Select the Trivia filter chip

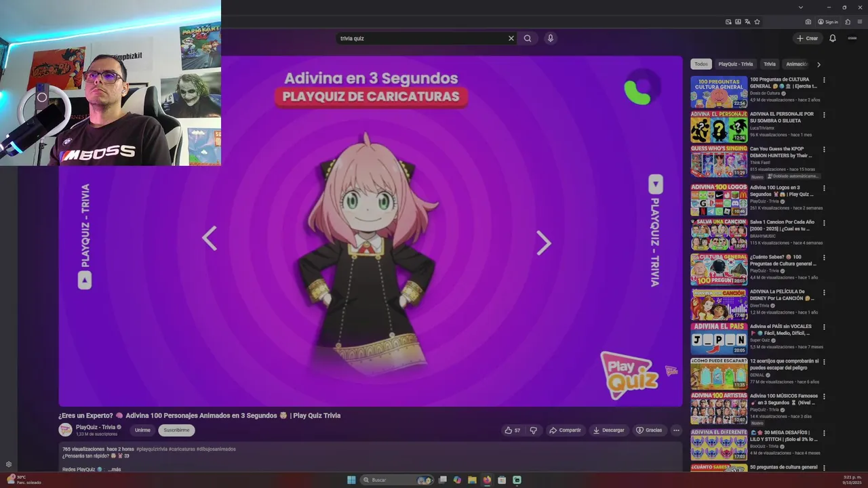point(770,64)
